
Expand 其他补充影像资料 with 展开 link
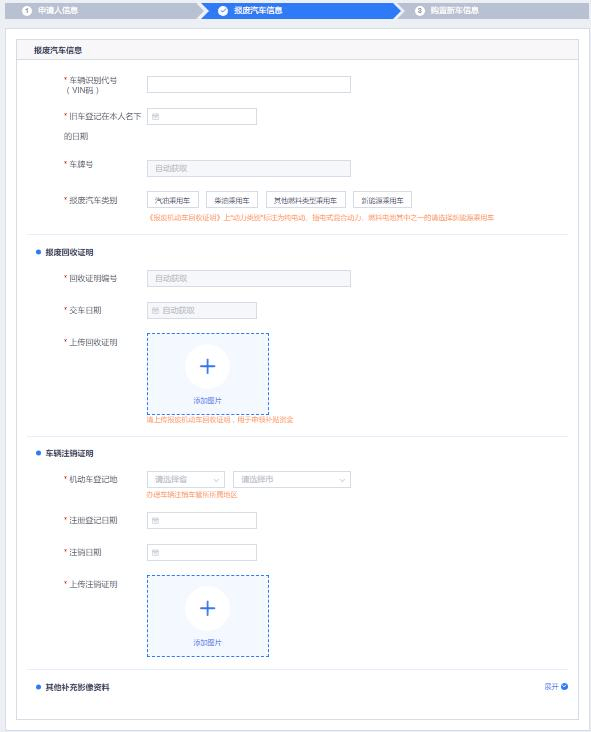551,686
